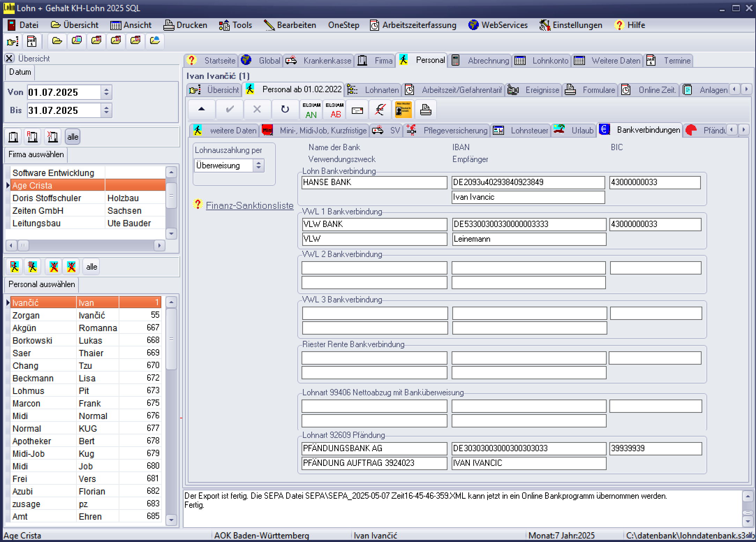
Task: Open the Lohnsteuer sub-tab
Action: coord(521,130)
